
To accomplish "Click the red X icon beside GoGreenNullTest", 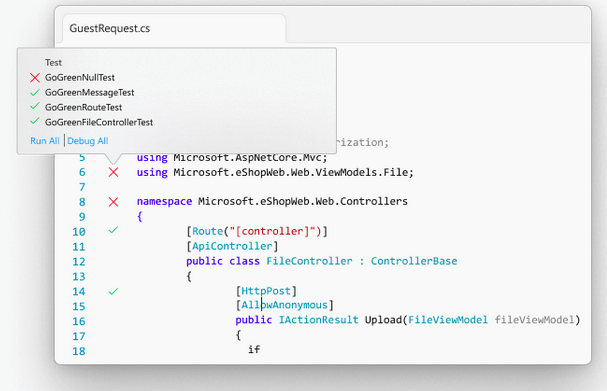I will point(35,78).
